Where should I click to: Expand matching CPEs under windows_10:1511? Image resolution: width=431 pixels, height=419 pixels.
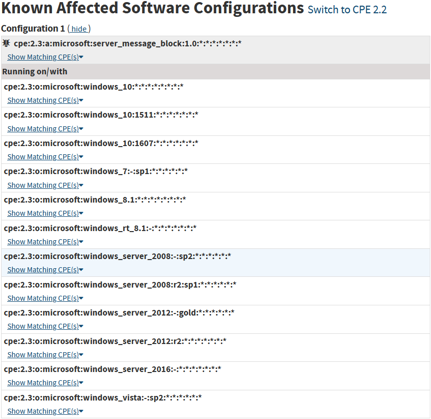[45, 129]
